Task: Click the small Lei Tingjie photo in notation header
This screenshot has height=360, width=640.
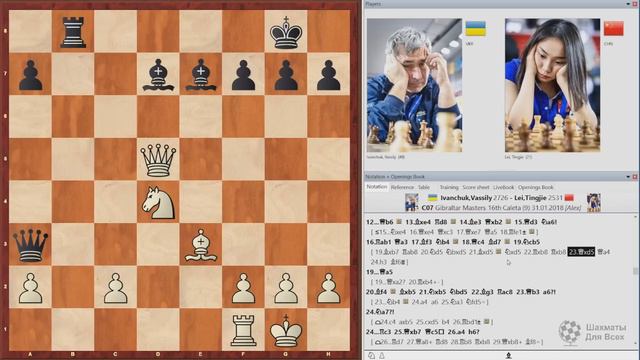Action: [x=593, y=202]
